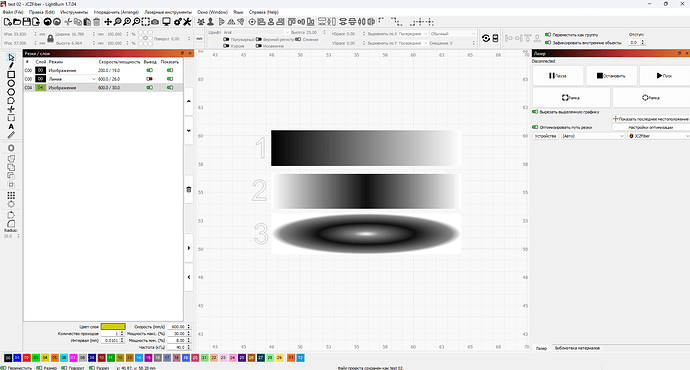The width and height of the screenshot is (690, 370).
Task: Click the ellipse gradient image 3 on canvas
Action: point(366,234)
